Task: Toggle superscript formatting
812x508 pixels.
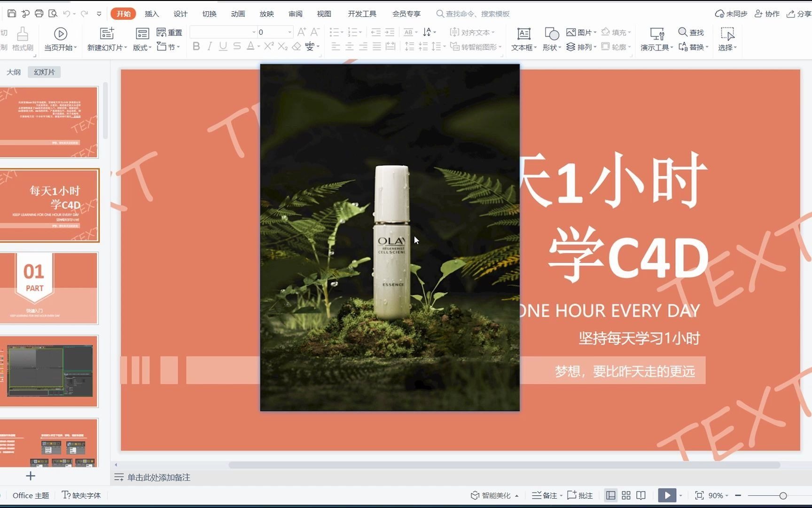Action: pyautogui.click(x=269, y=46)
